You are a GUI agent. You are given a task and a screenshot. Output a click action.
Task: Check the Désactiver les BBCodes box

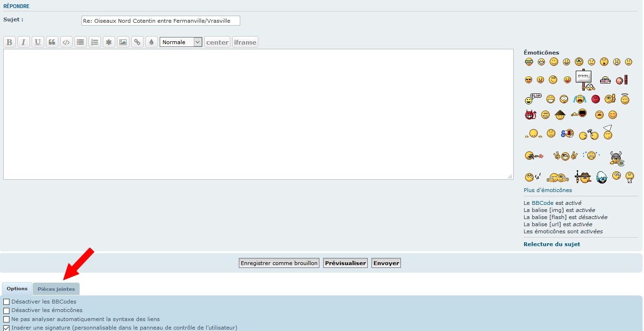[x=7, y=302]
